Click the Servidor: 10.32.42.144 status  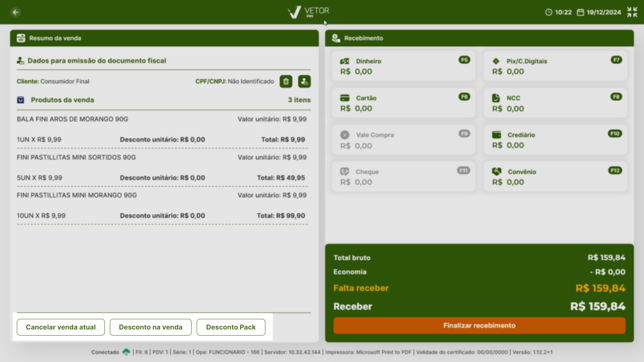292,352
